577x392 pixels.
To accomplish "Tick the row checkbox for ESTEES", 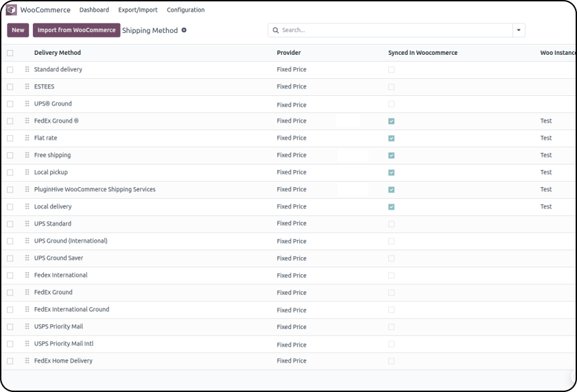I will click(x=10, y=87).
